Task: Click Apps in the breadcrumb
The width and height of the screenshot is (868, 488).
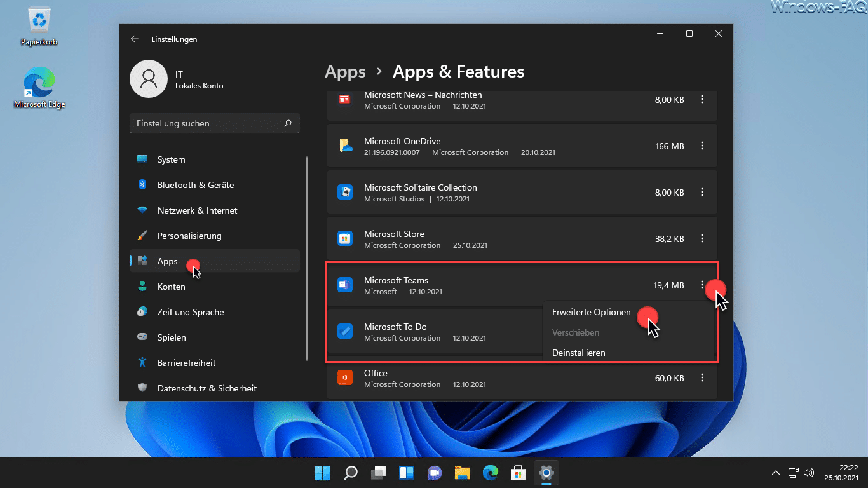Action: coord(345,72)
